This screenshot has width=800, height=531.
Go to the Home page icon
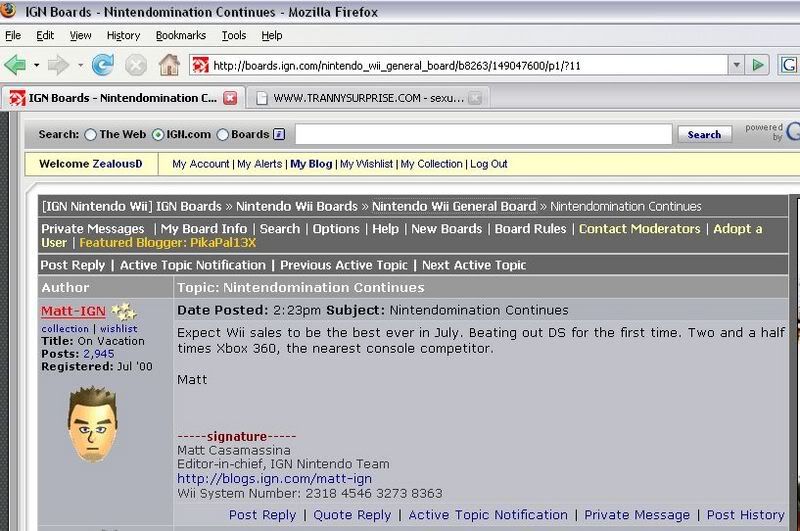169,65
